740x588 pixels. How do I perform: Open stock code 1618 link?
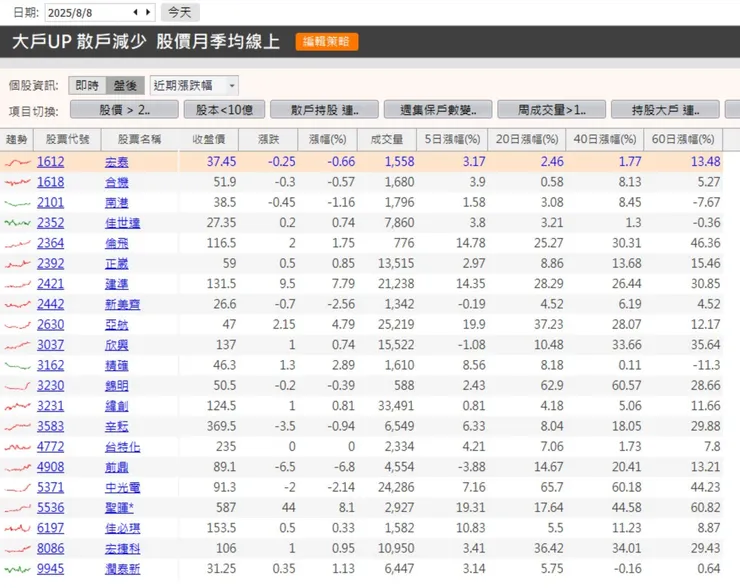tap(50, 182)
